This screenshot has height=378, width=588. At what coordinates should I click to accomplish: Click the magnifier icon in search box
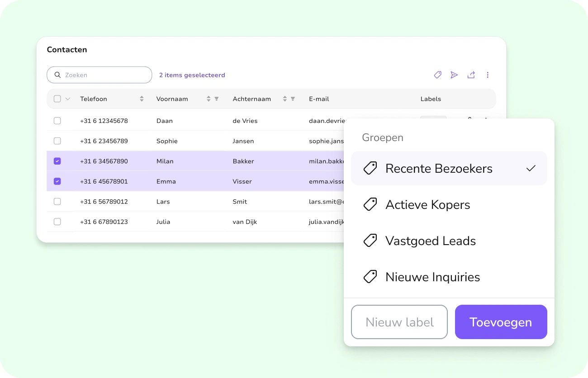point(57,75)
